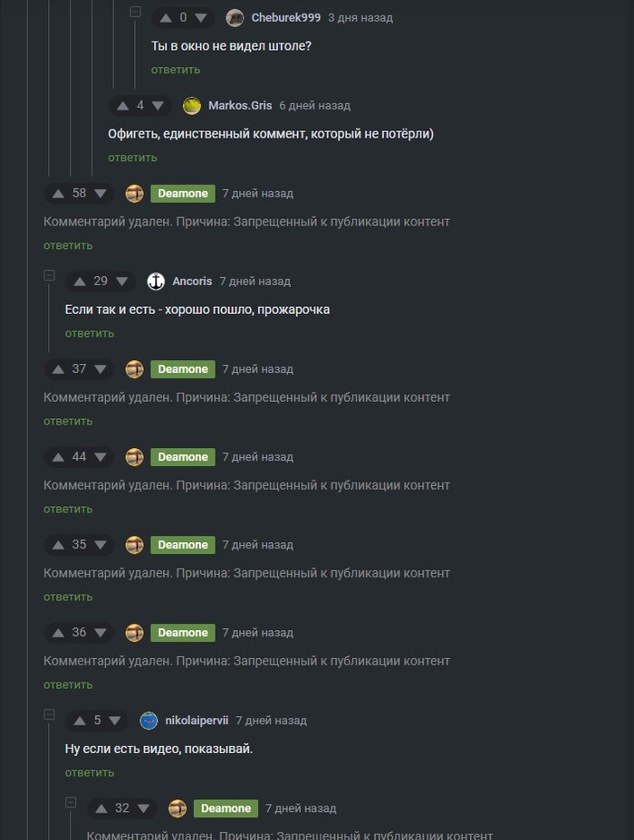Downvote Deamone's comment rated 35

[x=101, y=545]
